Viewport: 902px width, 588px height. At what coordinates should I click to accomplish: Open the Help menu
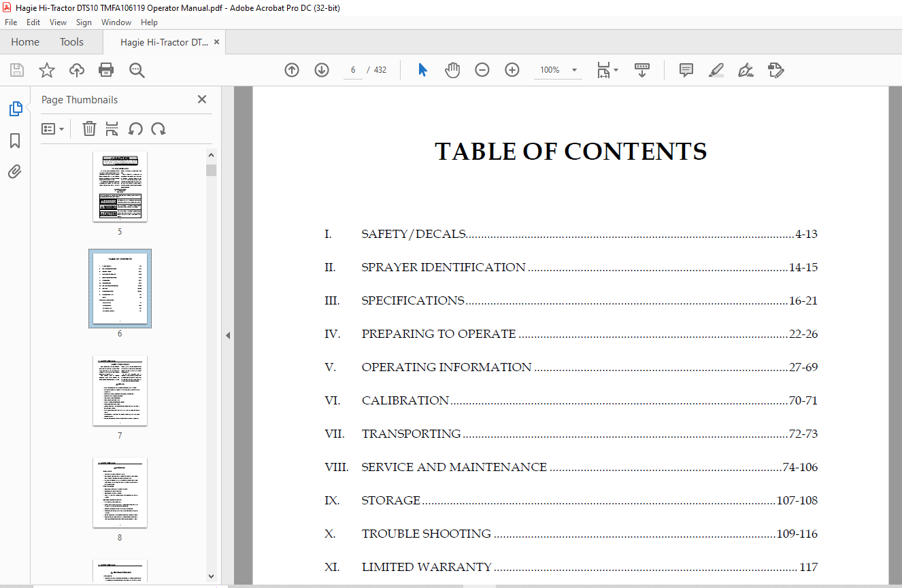pos(149,22)
